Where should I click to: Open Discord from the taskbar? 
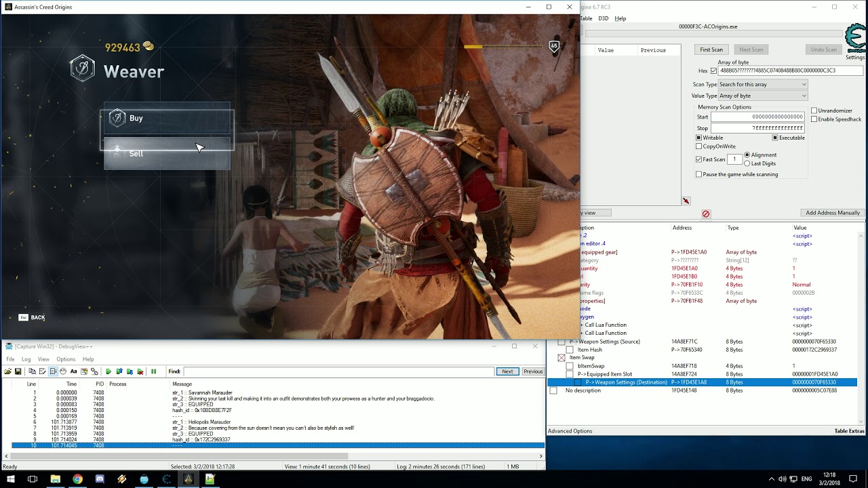pyautogui.click(x=100, y=479)
